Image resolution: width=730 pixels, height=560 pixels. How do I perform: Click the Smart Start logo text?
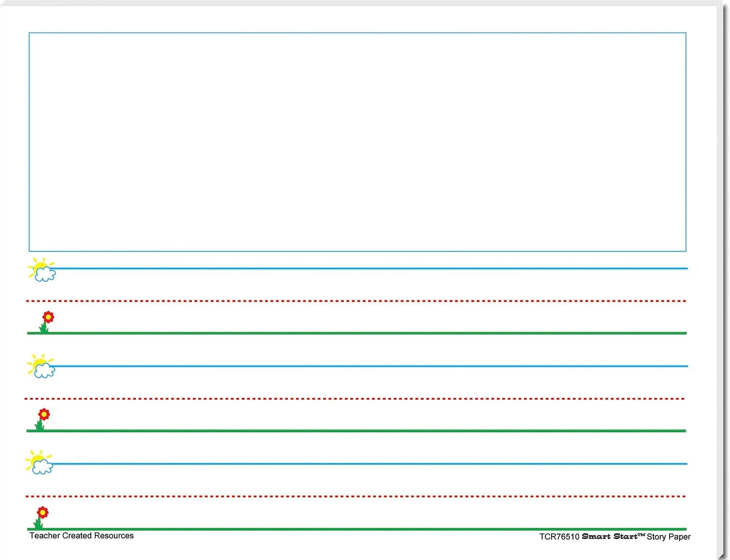coord(613,536)
